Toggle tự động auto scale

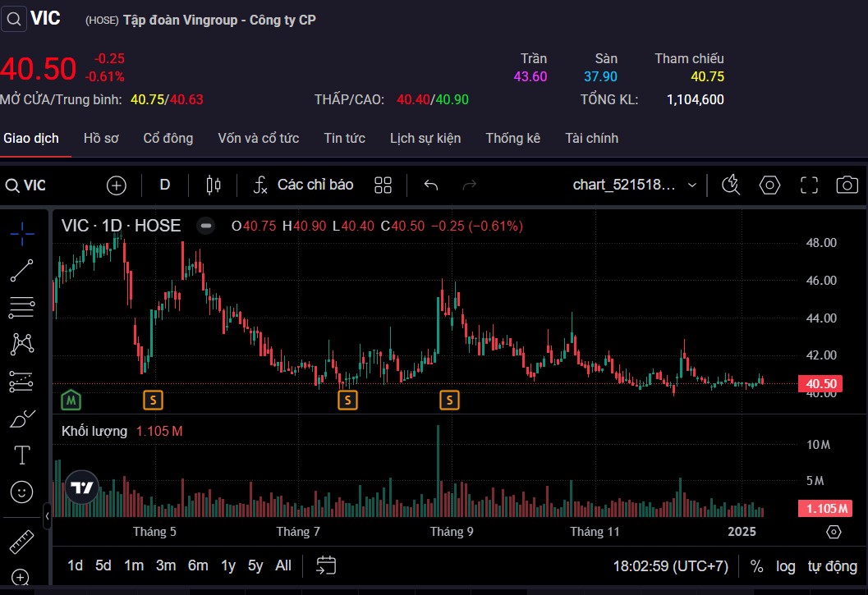point(832,566)
